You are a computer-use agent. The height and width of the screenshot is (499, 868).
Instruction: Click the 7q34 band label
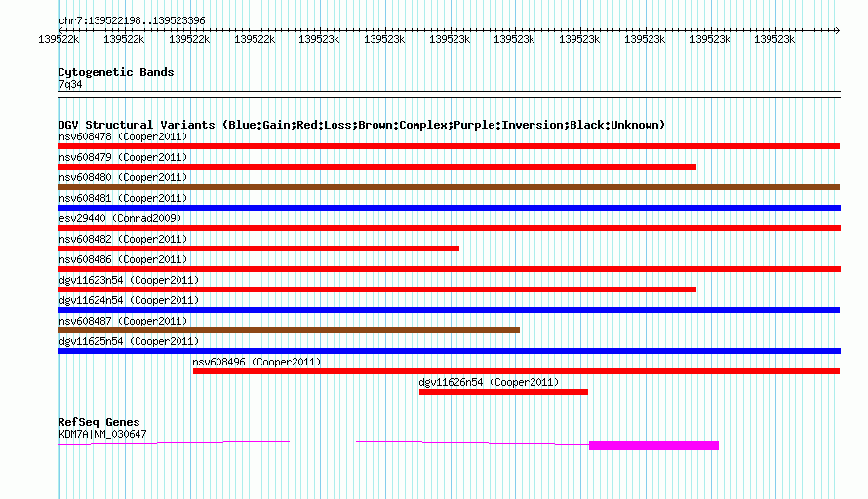click(70, 84)
